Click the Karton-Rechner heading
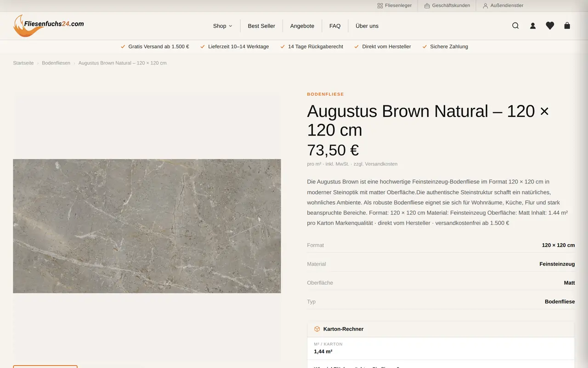Screen dimensions: 588x368 point(343,329)
